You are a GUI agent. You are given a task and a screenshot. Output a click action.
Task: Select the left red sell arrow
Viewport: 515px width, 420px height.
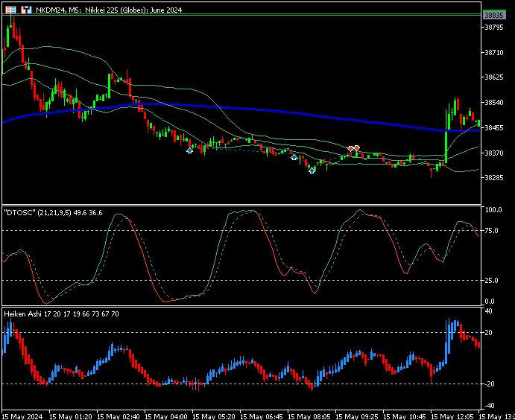coord(350,149)
